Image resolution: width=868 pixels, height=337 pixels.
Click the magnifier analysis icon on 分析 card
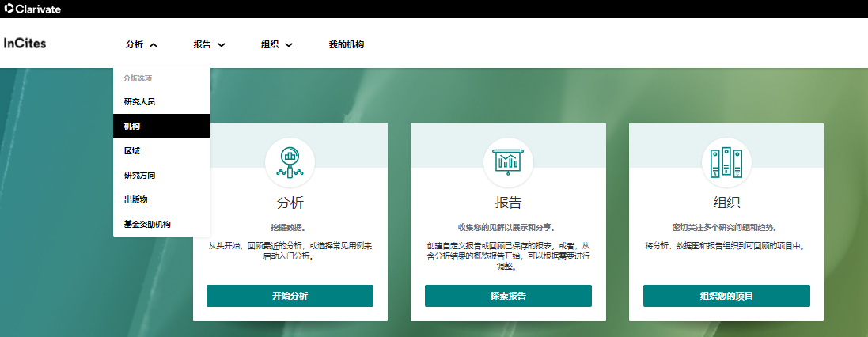pos(290,161)
